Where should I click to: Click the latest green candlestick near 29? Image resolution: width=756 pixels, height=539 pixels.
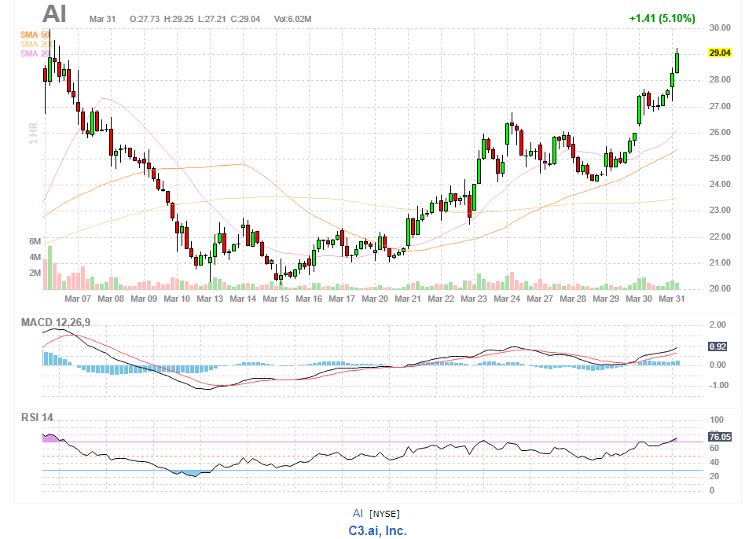(677, 62)
